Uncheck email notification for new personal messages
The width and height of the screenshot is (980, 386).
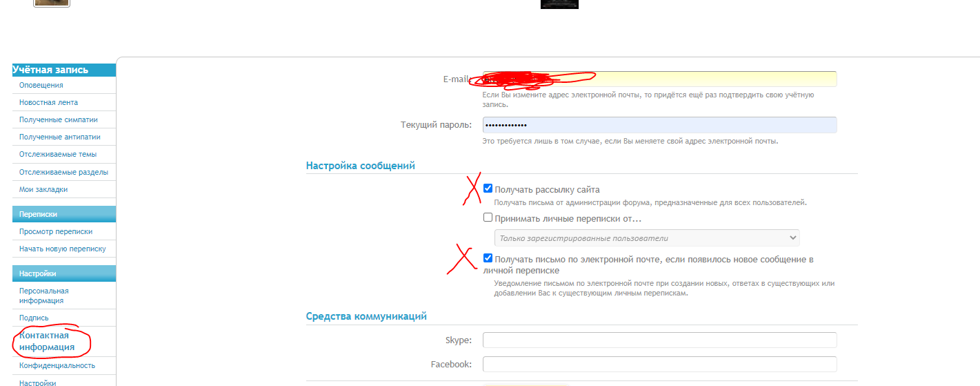point(488,258)
